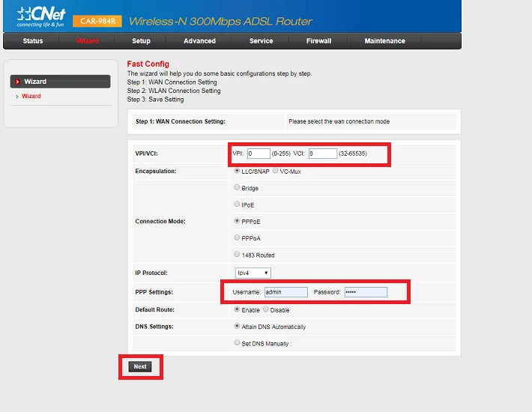532x412 pixels.
Task: Choose PPPoE connection mode
Action: click(x=238, y=221)
